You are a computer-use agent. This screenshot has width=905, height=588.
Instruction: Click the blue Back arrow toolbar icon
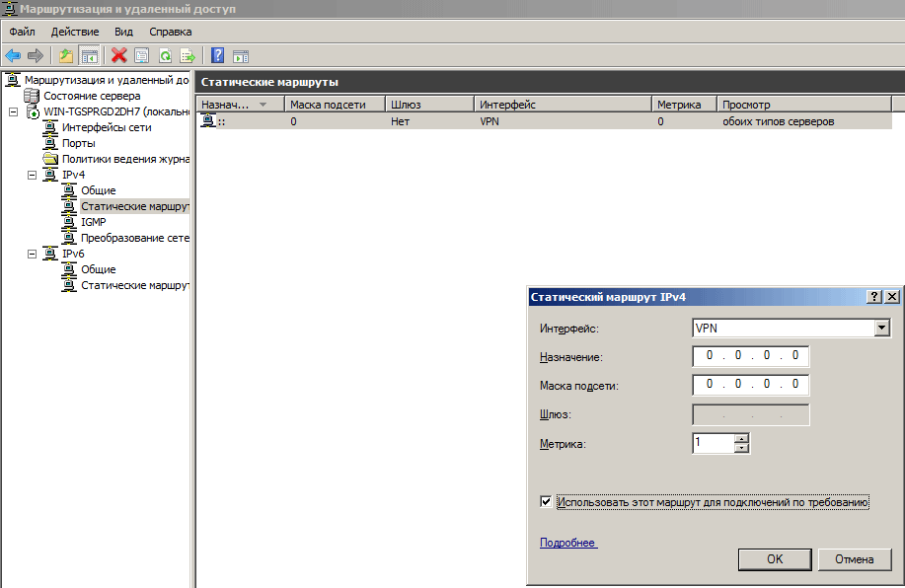pyautogui.click(x=13, y=55)
